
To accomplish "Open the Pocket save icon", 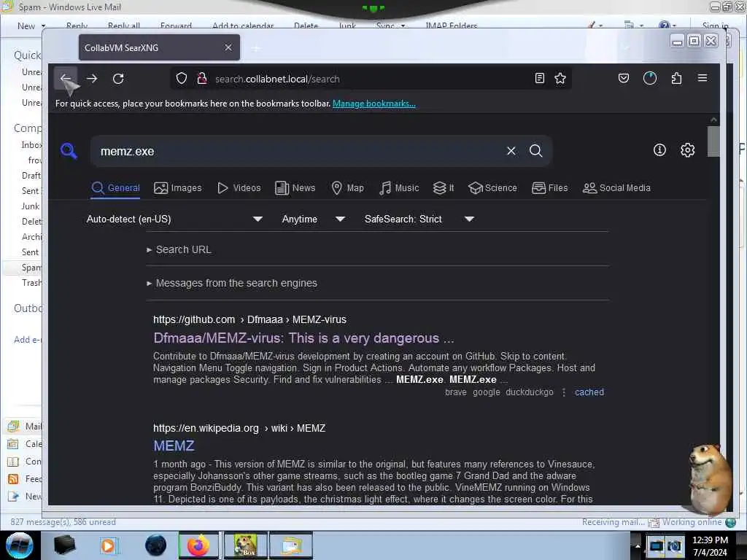I will coord(624,78).
